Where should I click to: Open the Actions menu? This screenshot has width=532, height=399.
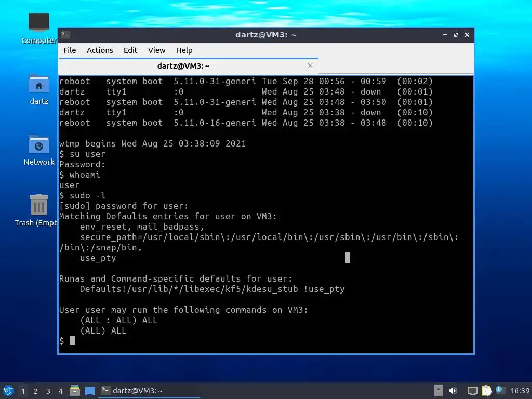(x=100, y=50)
